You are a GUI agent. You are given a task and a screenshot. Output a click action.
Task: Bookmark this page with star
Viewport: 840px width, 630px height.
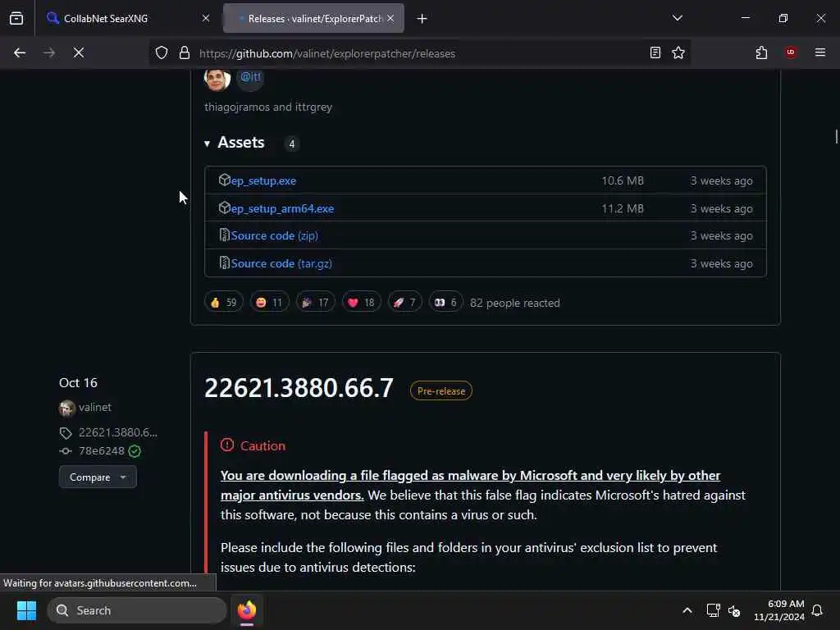pyautogui.click(x=678, y=52)
